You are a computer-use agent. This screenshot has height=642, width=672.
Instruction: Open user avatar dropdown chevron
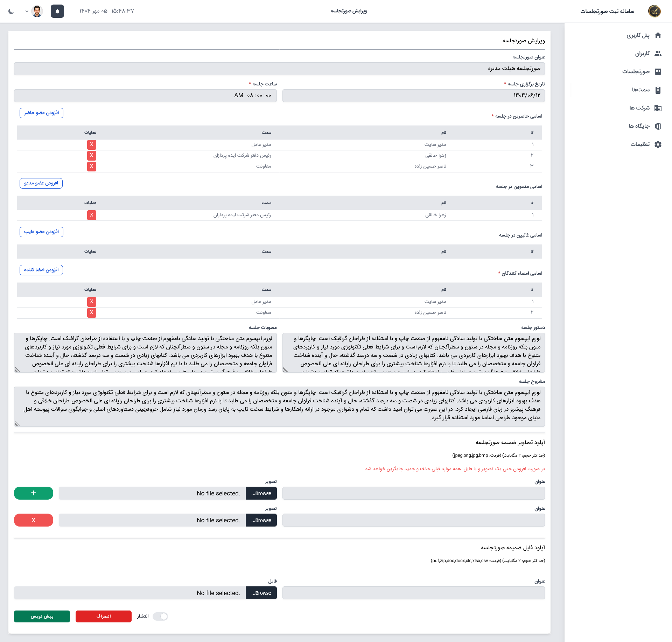coord(27,11)
